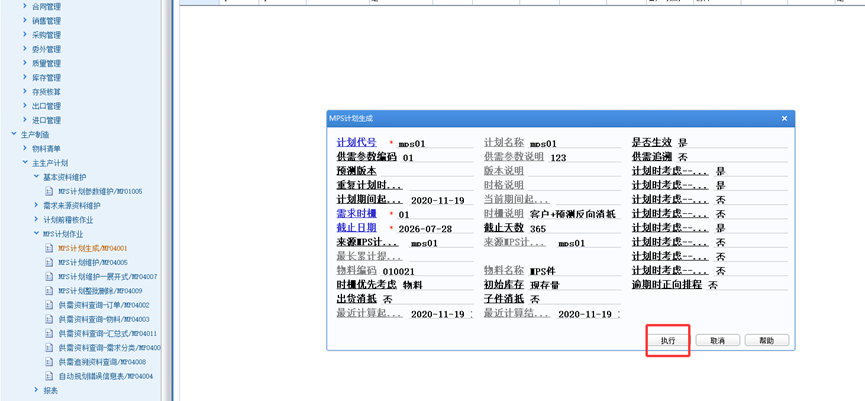Open MPS计划维护/MP04005 in the tree
865x401 pixels.
tap(93, 263)
